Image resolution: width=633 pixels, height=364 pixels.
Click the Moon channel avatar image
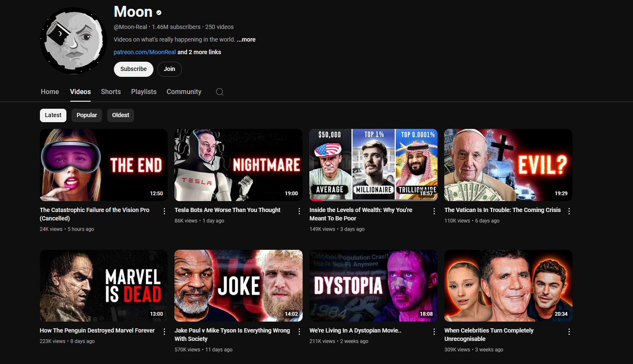[74, 41]
